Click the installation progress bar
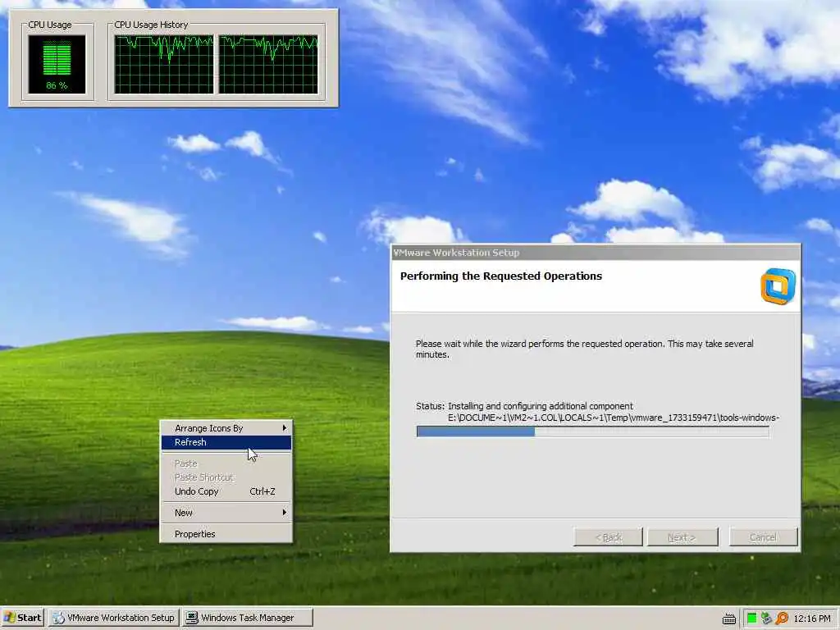 pos(592,431)
